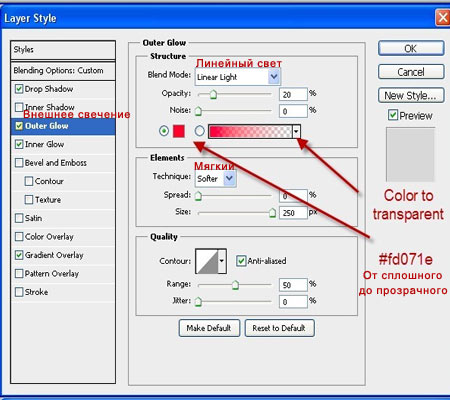
Task: Click the Size slider handle
Action: (272, 212)
